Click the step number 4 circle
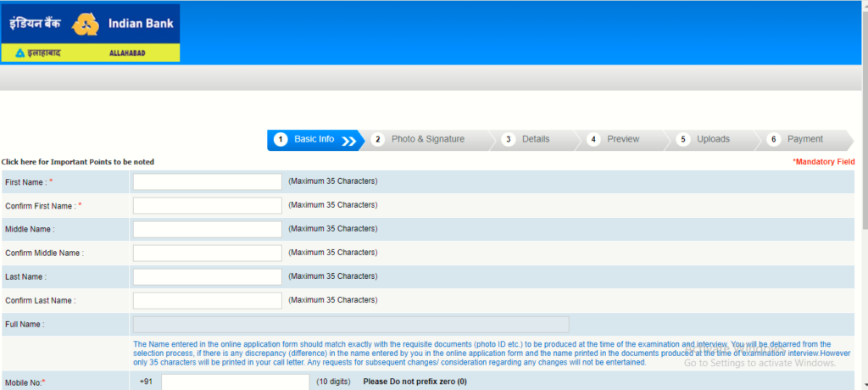The height and width of the screenshot is (390, 868). [593, 140]
